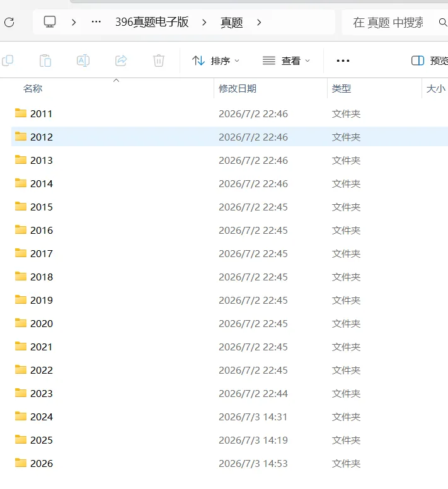Click the copy icon in toolbar

(x=8, y=60)
